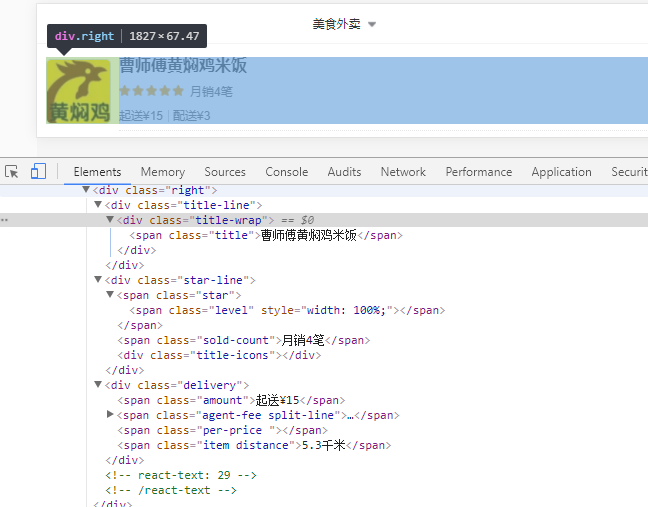Click the 黄焖鸡 restaurant logo thumbnail

point(78,91)
